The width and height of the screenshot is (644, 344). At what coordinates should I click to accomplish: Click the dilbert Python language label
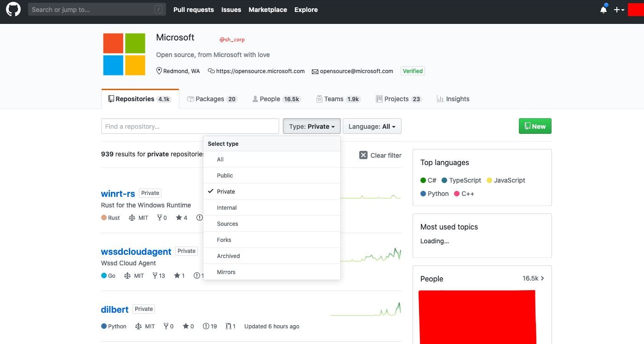[114, 326]
